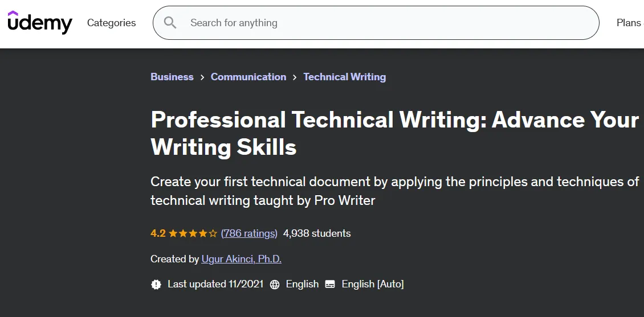Open the Categories menu
644x317 pixels.
tap(111, 23)
